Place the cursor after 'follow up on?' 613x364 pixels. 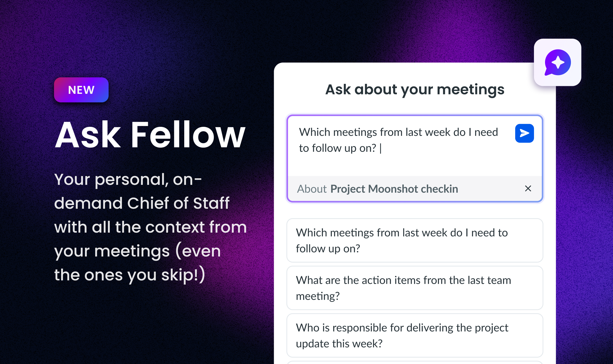pyautogui.click(x=380, y=148)
